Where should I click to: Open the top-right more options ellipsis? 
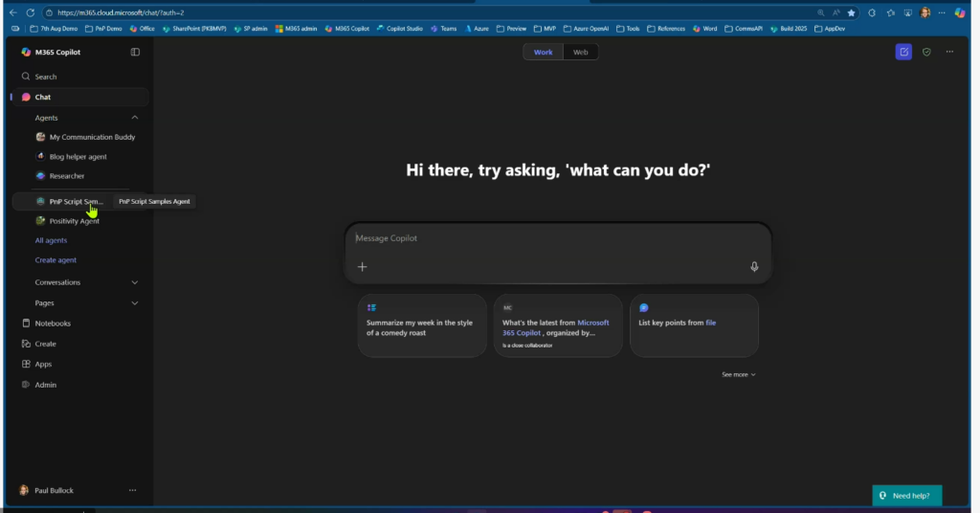[949, 52]
